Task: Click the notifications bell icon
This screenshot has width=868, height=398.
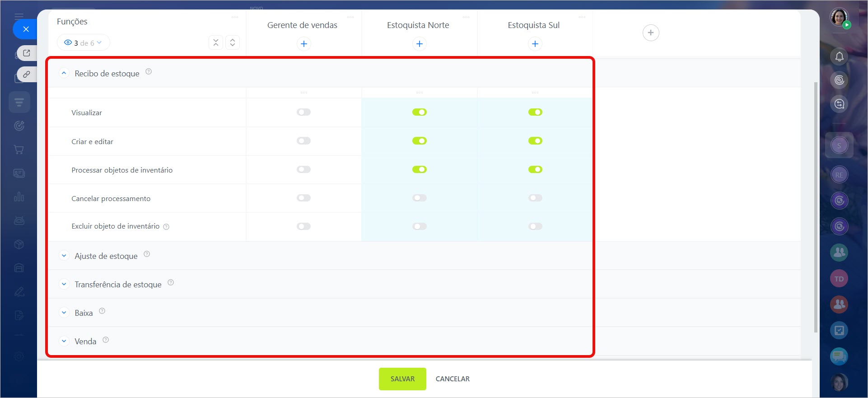Action: click(x=839, y=56)
